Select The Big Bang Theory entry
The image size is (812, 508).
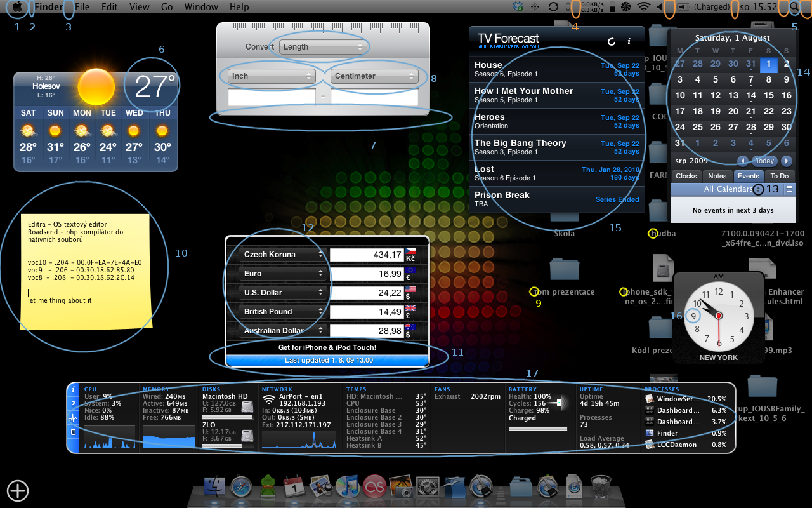pos(557,147)
